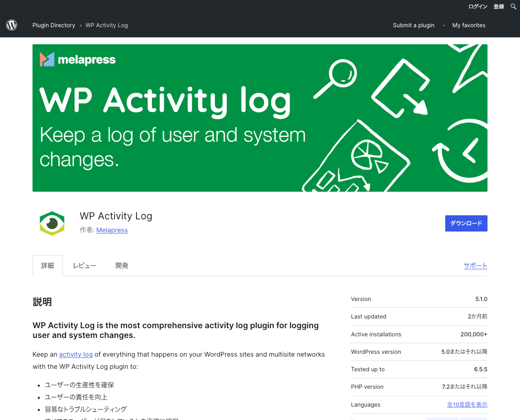The height and width of the screenshot is (420, 520).
Task: Follow the activity log text link
Action: [76, 354]
